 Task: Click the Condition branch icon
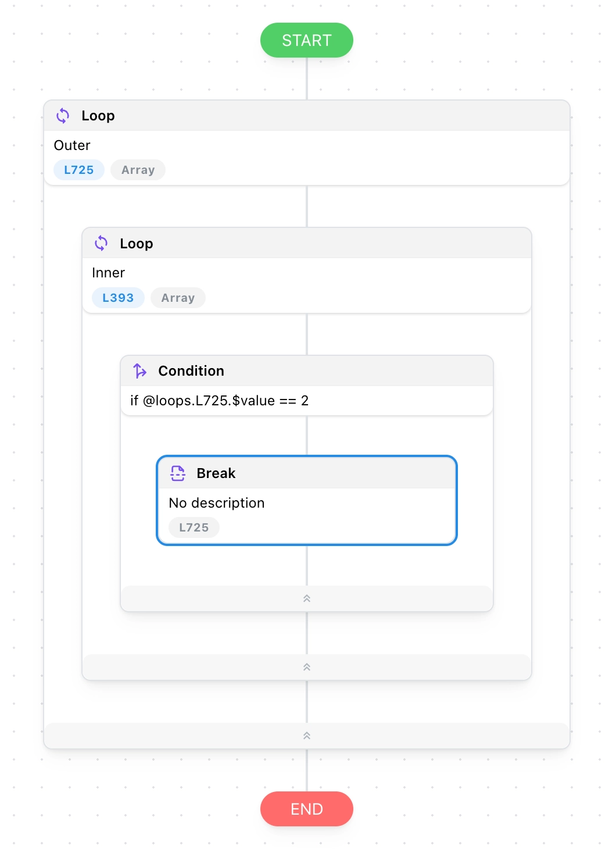click(139, 370)
